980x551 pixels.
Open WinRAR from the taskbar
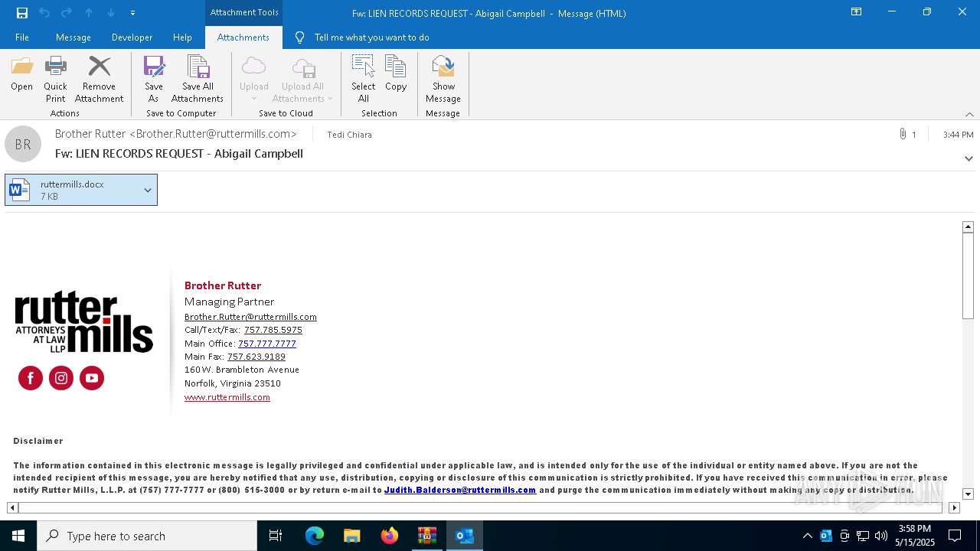point(427,536)
